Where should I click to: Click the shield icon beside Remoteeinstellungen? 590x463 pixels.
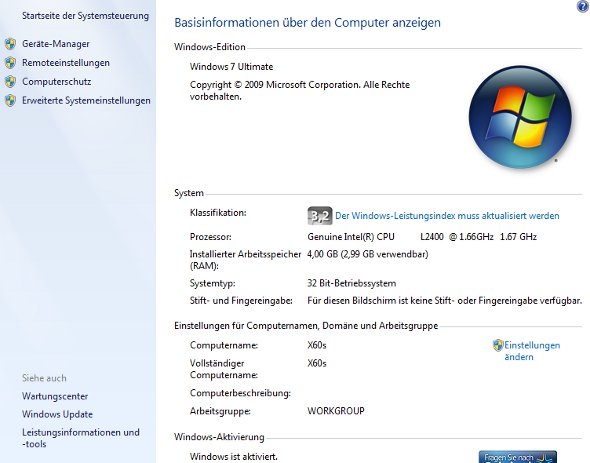point(11,62)
